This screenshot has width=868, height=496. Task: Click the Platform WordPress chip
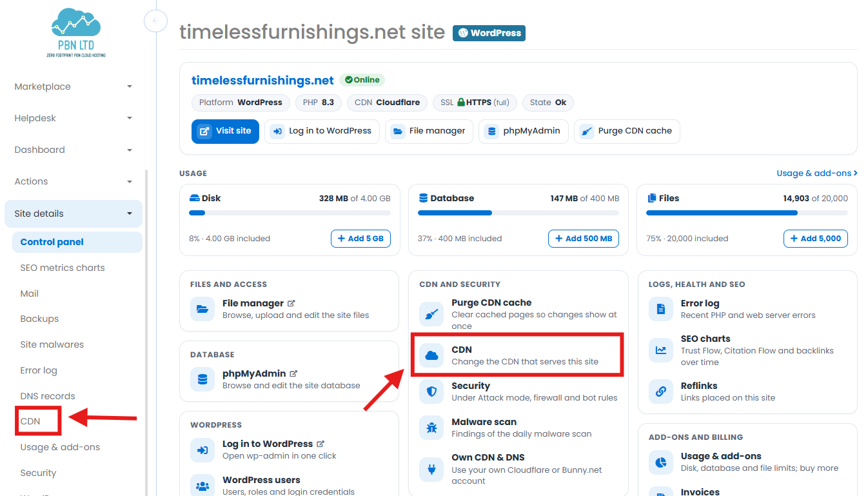[x=241, y=102]
